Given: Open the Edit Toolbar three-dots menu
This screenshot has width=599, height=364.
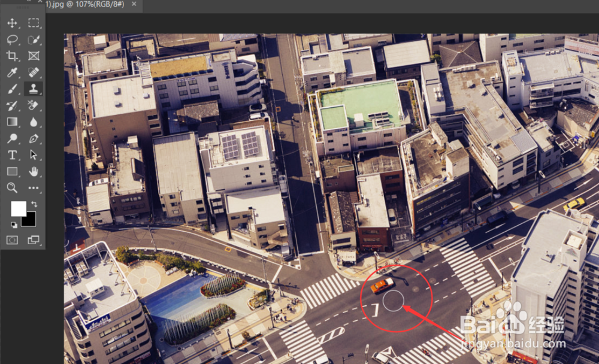Looking at the screenshot, I should click(34, 187).
